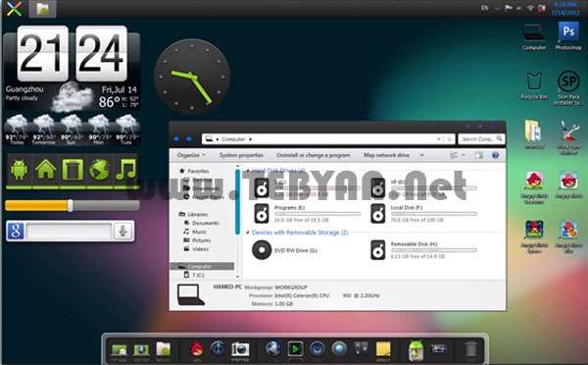Click the microphone voice search button
The width and height of the screenshot is (588, 365).
(123, 231)
